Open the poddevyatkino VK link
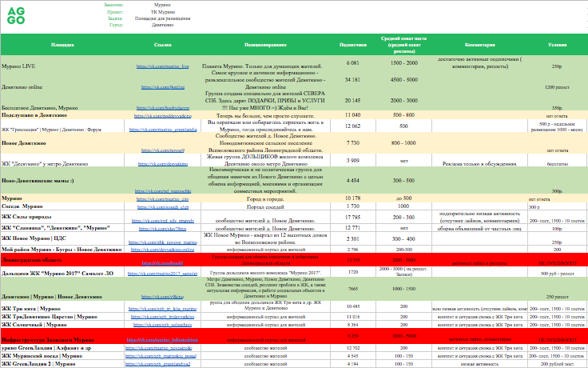This screenshot has height=368, width=588. pos(163,116)
